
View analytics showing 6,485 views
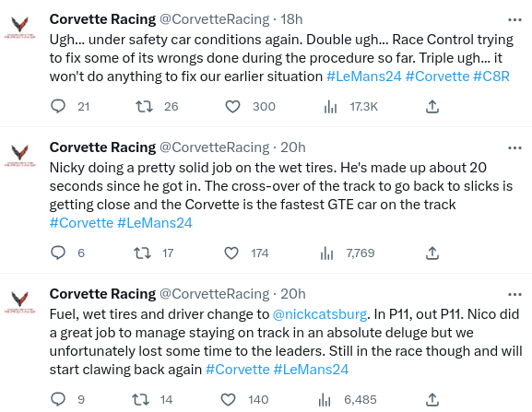(x=325, y=400)
